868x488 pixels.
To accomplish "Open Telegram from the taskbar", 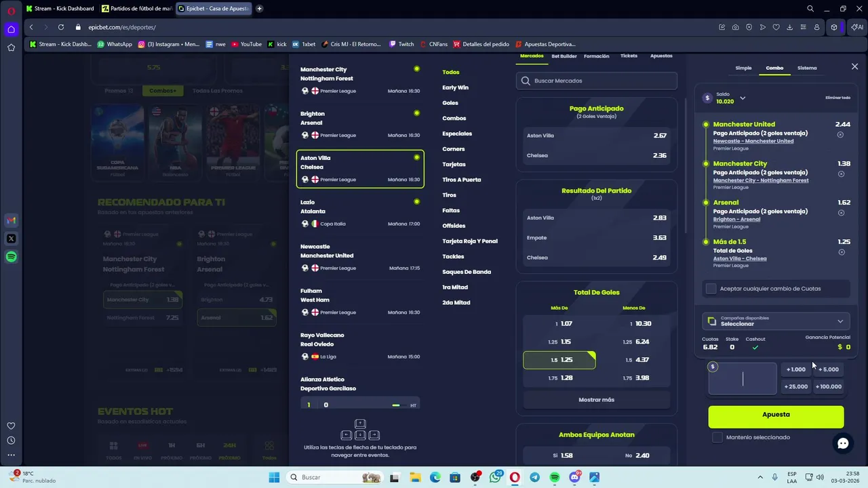I will tap(535, 477).
